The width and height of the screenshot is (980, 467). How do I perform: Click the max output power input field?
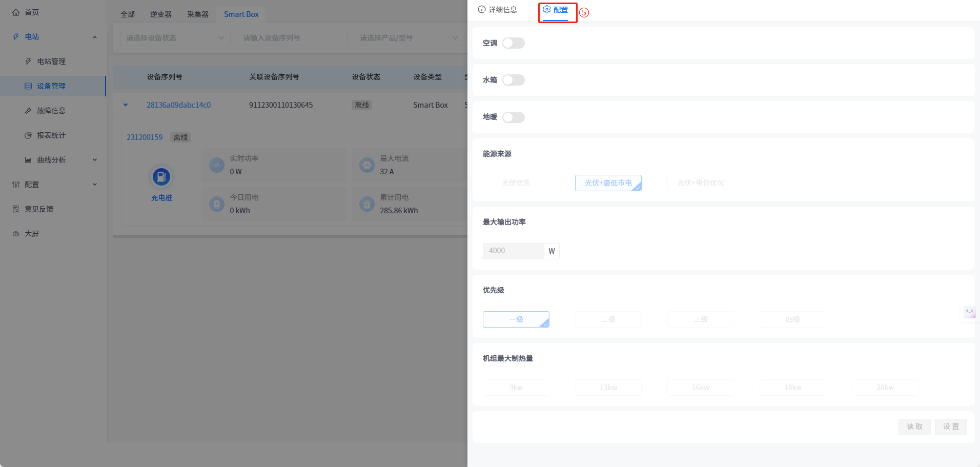coord(513,251)
